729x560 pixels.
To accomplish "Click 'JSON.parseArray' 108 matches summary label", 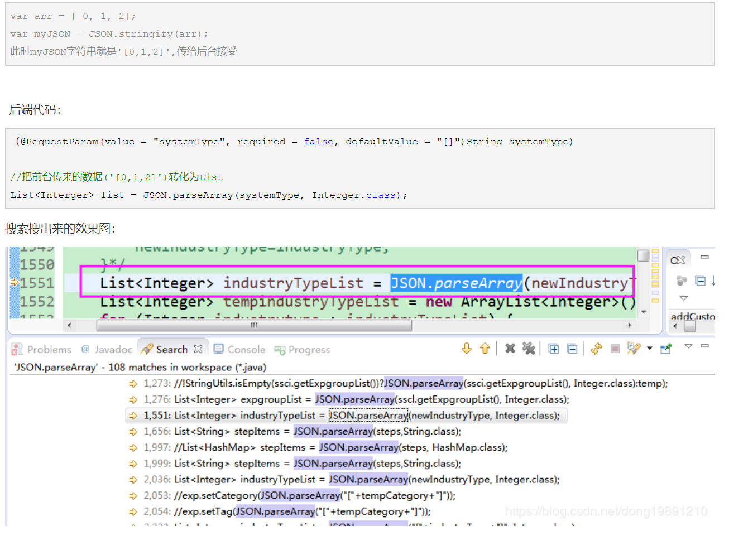I will (x=140, y=367).
